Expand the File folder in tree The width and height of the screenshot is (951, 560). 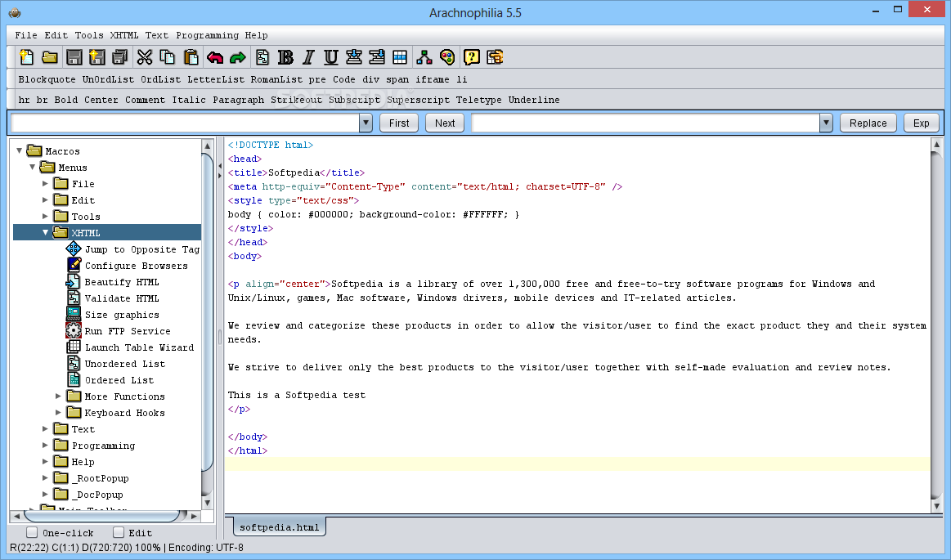coord(46,183)
